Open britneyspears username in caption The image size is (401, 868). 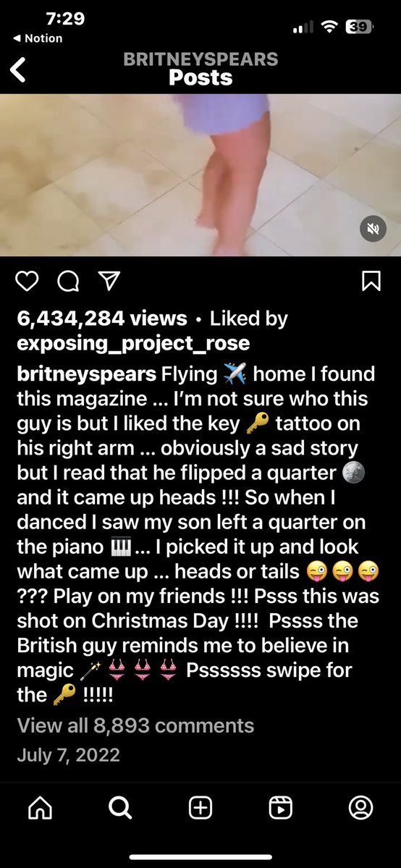[87, 375]
